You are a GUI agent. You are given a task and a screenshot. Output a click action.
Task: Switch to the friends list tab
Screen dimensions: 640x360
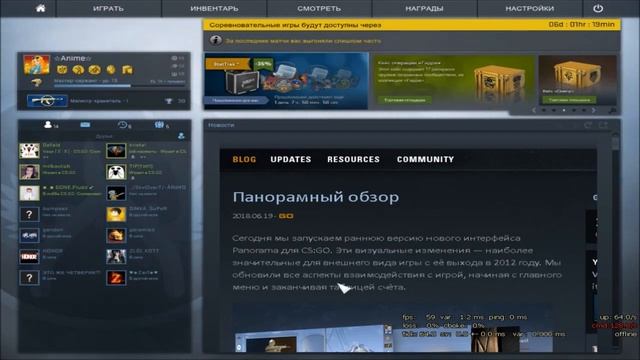click(48, 124)
